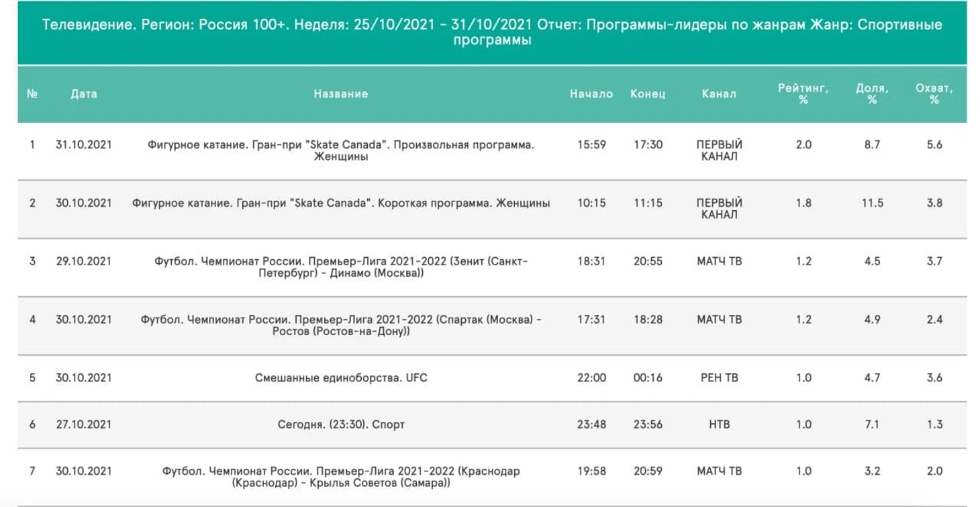Select reach value 3.8
The height and width of the screenshot is (507, 980).
tap(934, 203)
